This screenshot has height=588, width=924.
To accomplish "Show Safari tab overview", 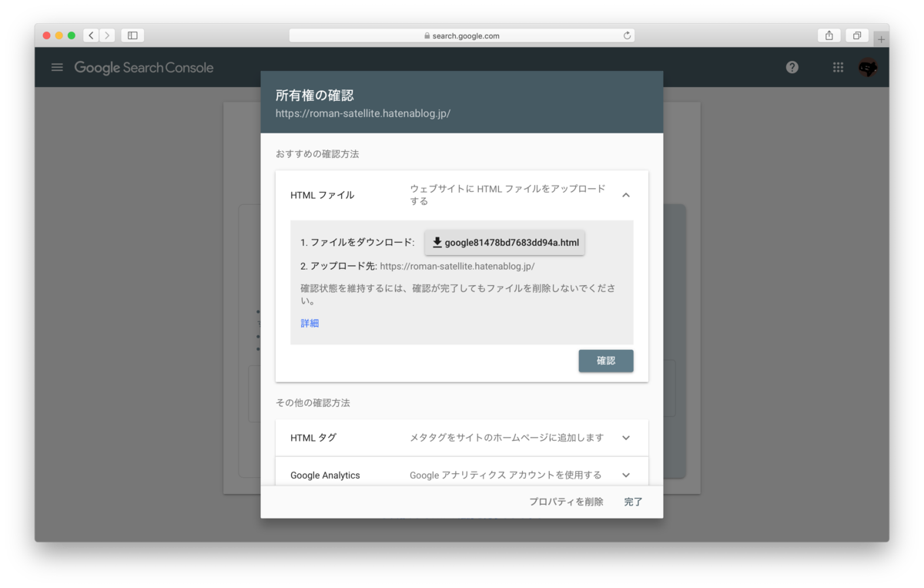I will pos(857,35).
